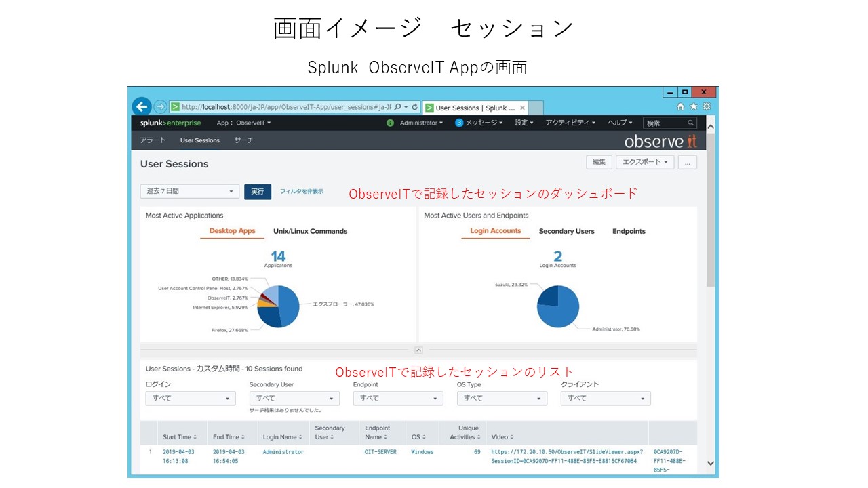Click the User Sessions browser tab
The image size is (868, 488).
click(x=475, y=108)
